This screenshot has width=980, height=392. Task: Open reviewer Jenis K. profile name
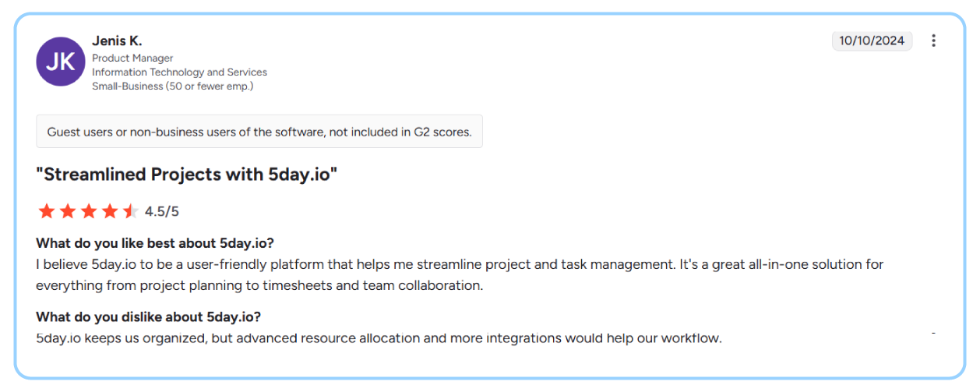117,41
